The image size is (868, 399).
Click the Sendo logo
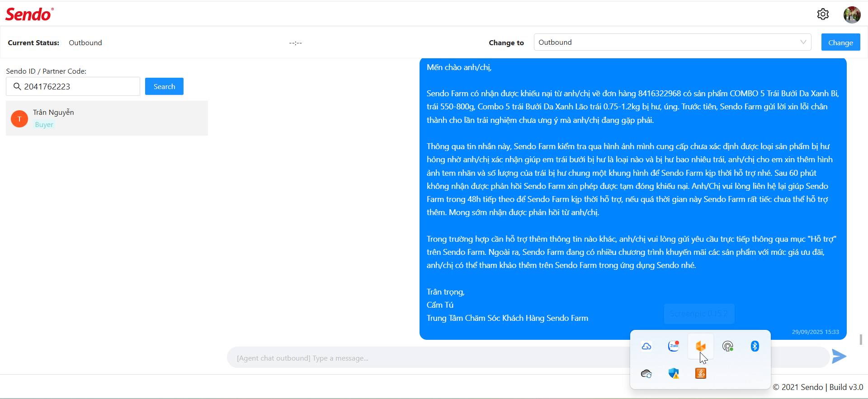coord(29,14)
